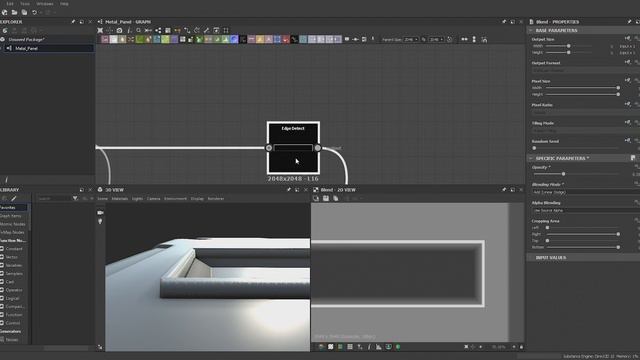Open the first Parent Size 2048 dropdown
Viewport: 640px width, 360px height.
(411, 40)
